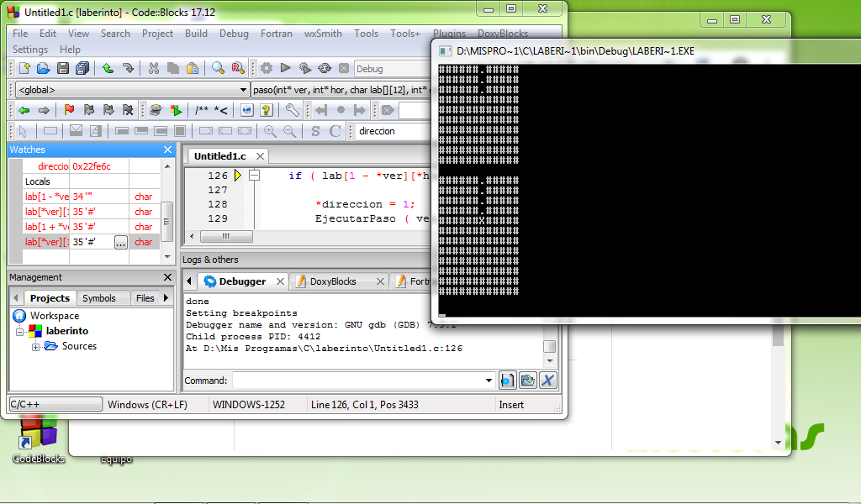Open DoxyBlocks preferences wrench icon
This screenshot has height=504, width=861.
point(292,110)
